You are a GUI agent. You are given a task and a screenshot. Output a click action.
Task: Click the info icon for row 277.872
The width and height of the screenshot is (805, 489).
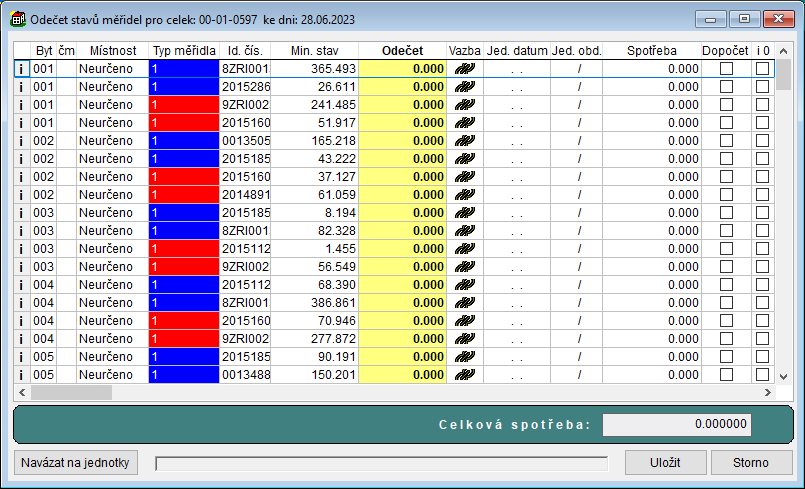coord(21,339)
